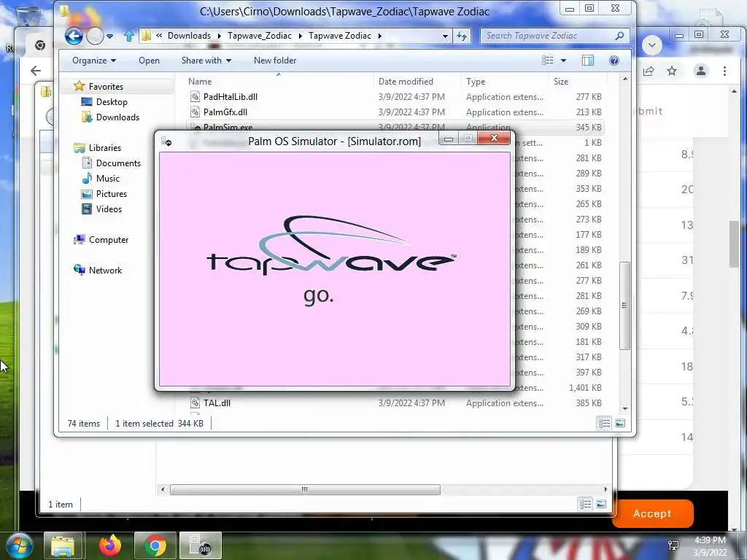Open recent locations dropdown beside Forward button
The image size is (747, 560).
pyautogui.click(x=110, y=36)
